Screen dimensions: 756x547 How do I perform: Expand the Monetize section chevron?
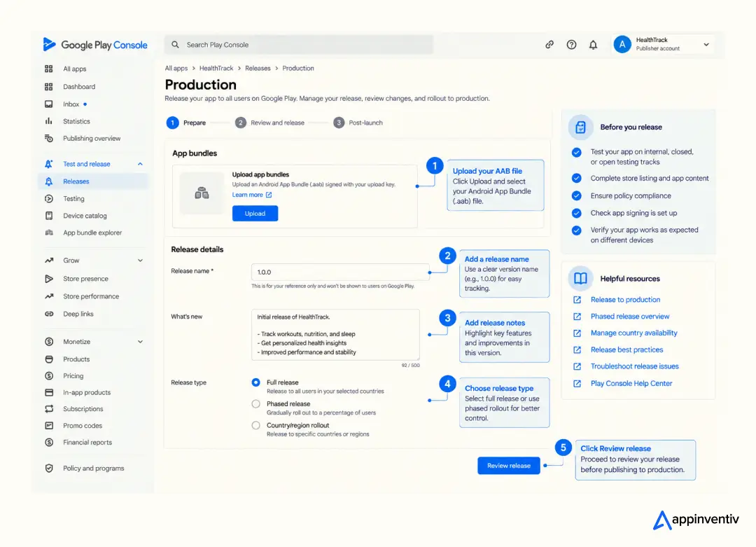pyautogui.click(x=140, y=342)
